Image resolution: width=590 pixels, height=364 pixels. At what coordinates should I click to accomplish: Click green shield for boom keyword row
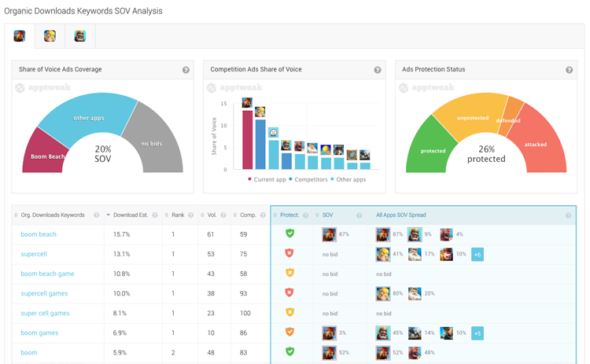(x=289, y=351)
